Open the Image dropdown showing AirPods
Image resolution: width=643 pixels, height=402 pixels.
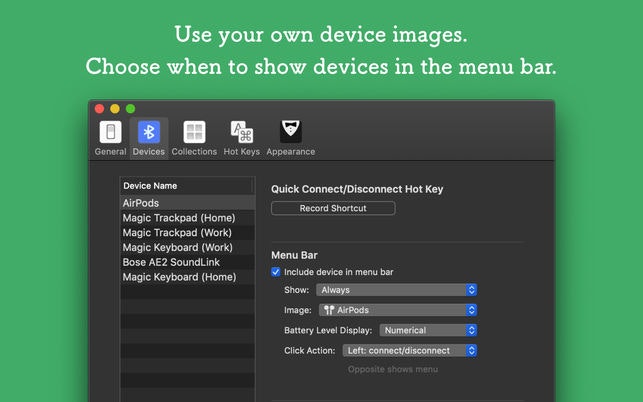[x=398, y=310]
